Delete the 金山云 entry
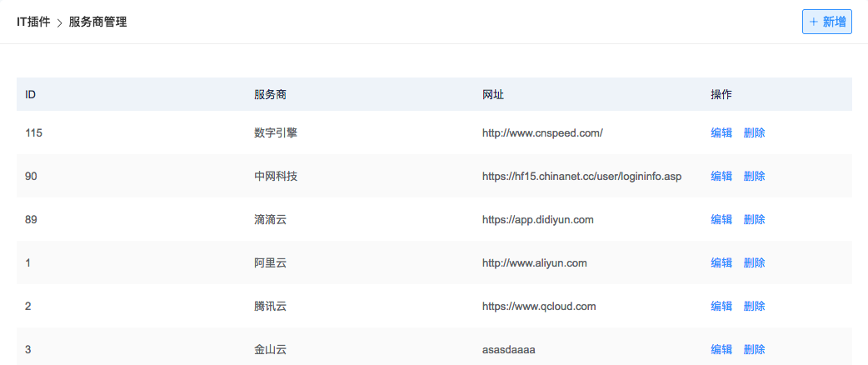 (755, 349)
